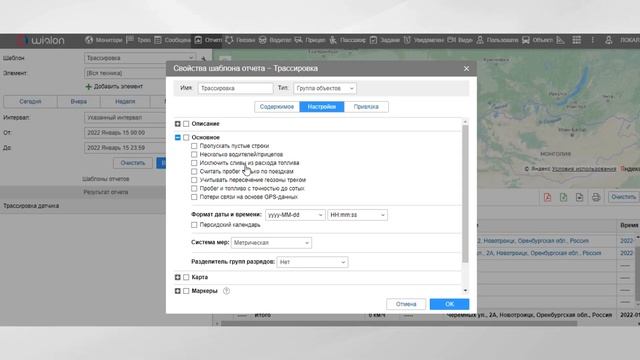Open the Разделитель групп разрядов dropdown
The image size is (640, 360).
[x=312, y=262]
